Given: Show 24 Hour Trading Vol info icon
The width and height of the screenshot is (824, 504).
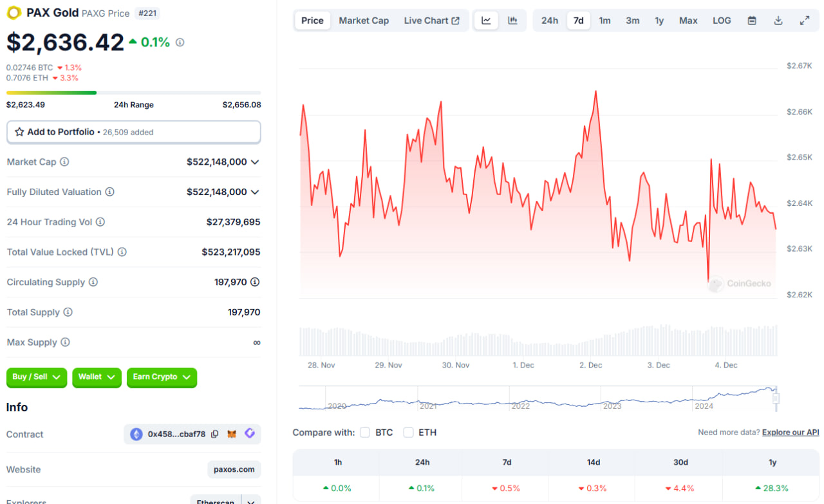Looking at the screenshot, I should (100, 222).
